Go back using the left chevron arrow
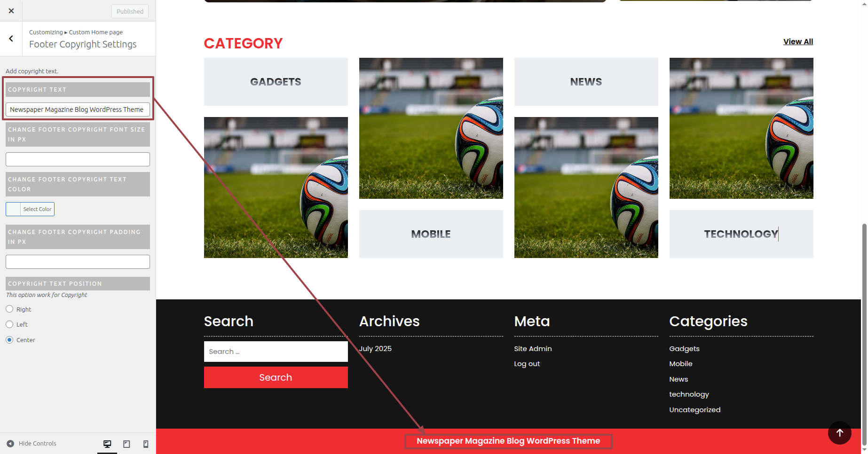868x454 pixels. [11, 39]
